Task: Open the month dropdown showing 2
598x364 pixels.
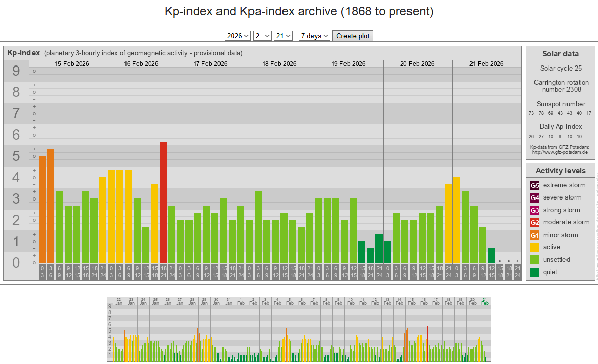Action: coord(262,36)
